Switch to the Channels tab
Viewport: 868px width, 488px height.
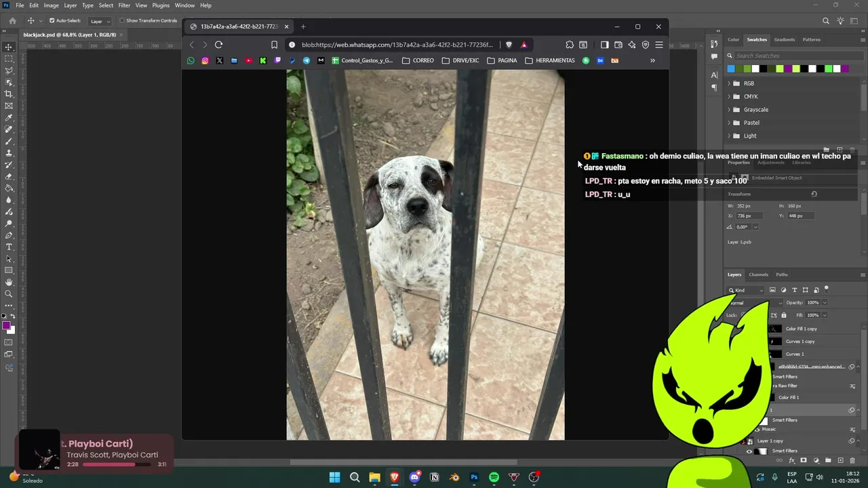[x=758, y=274]
